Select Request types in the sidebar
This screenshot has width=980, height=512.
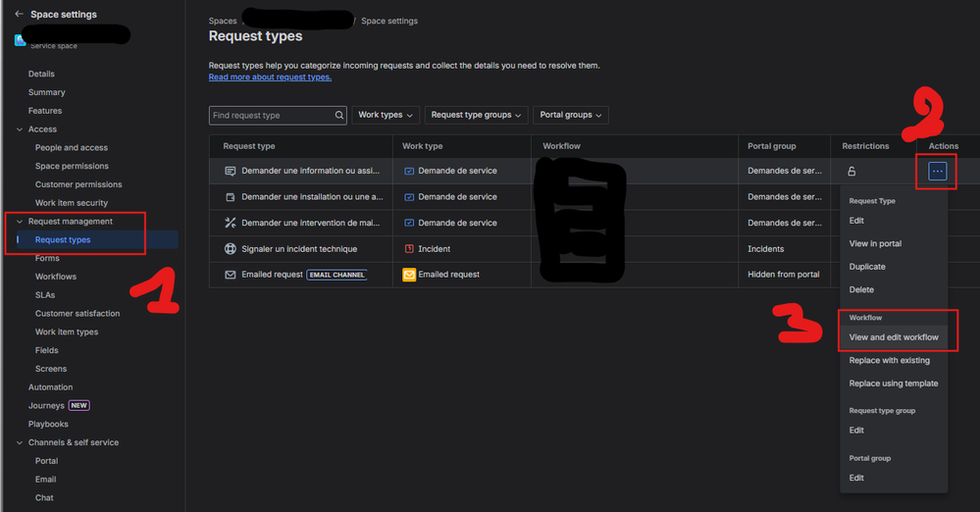(63, 240)
